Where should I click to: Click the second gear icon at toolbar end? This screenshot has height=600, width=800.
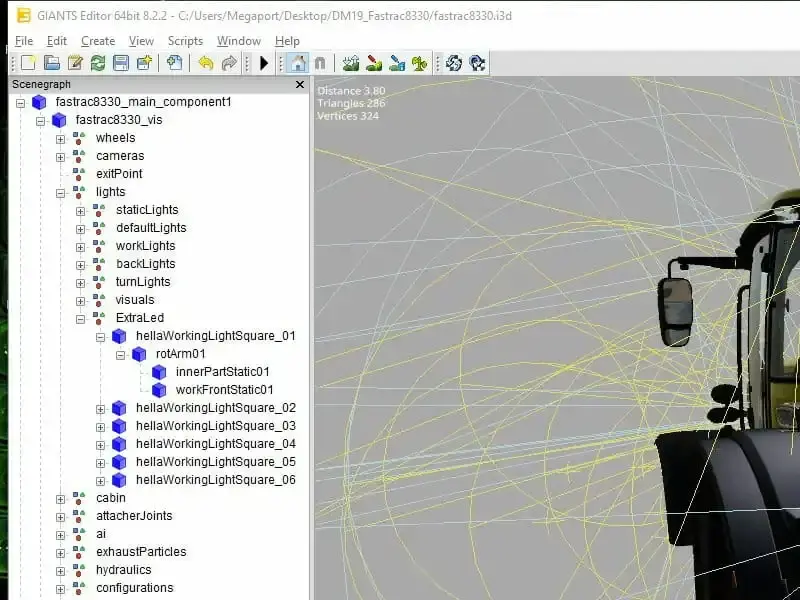[477, 63]
